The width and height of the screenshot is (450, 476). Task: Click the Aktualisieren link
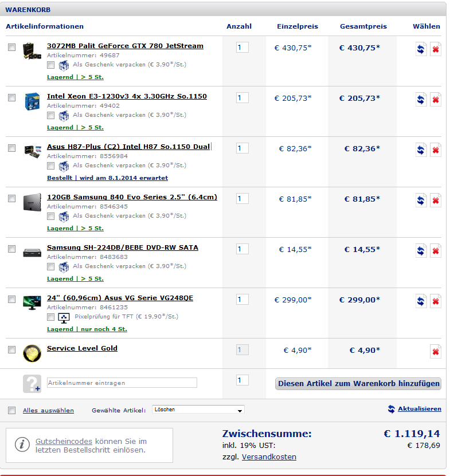pyautogui.click(x=419, y=408)
